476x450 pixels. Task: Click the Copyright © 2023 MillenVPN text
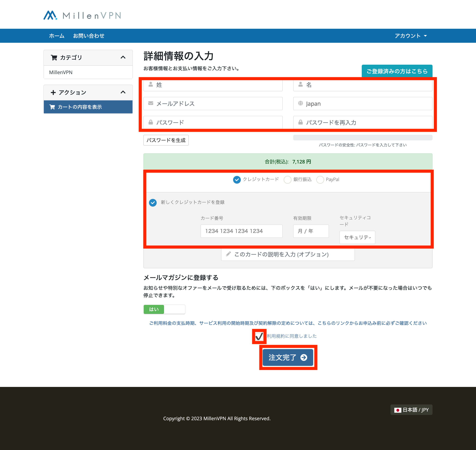coord(217,418)
